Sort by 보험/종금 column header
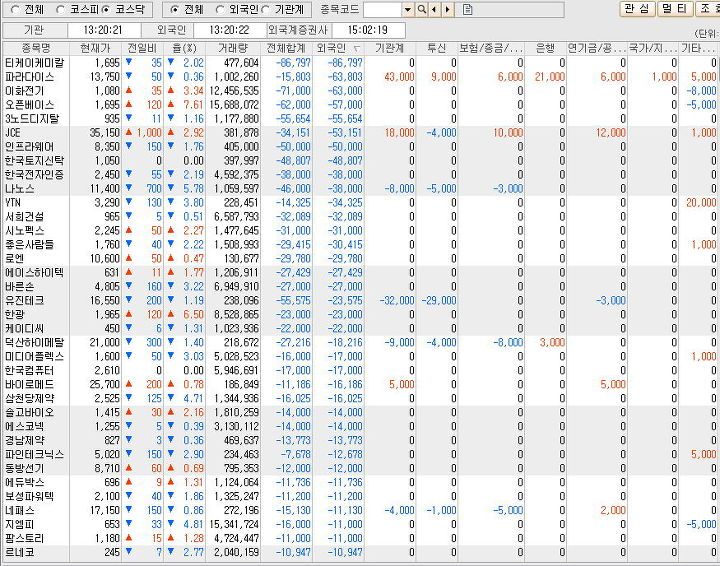This screenshot has height=566, width=720. pyautogui.click(x=491, y=48)
